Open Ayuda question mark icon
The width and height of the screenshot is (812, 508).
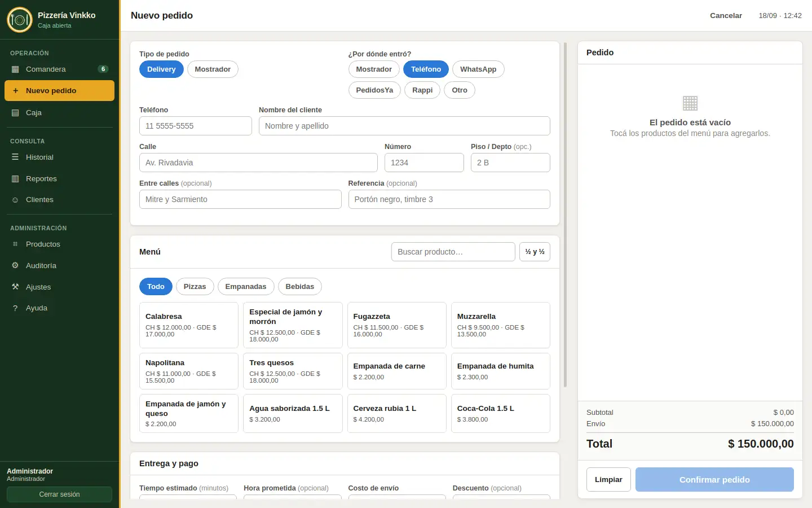[x=15, y=308]
